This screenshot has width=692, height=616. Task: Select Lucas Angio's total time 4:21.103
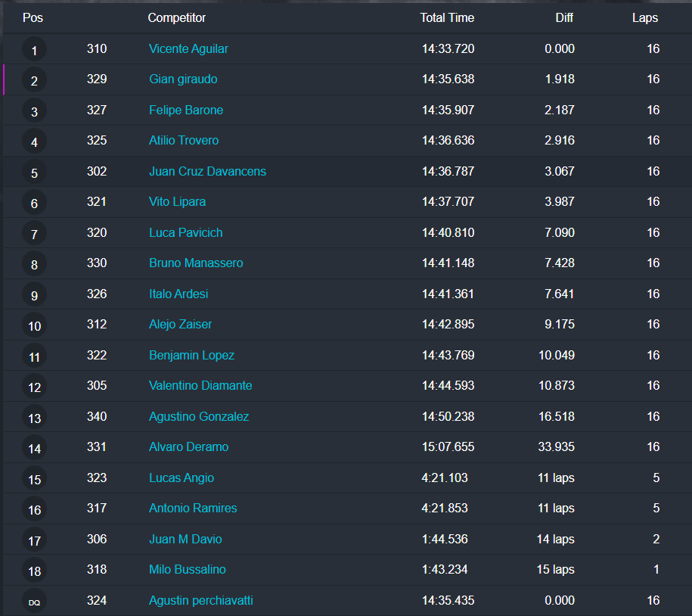[448, 478]
